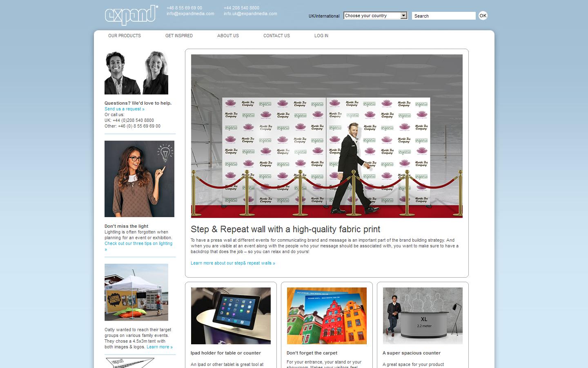Image resolution: width=588 pixels, height=368 pixels.
Task: Click the step & repeat wall banner image
Action: tap(327, 136)
